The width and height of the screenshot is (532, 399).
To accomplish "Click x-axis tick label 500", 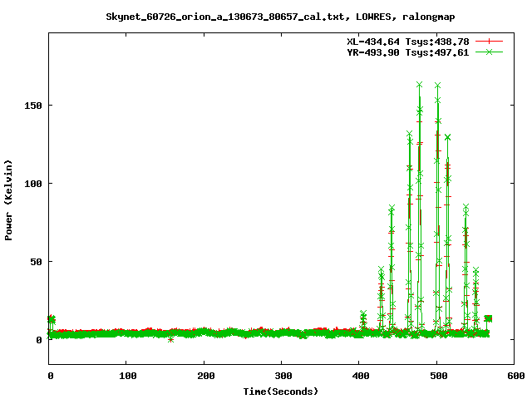I will tap(438, 376).
